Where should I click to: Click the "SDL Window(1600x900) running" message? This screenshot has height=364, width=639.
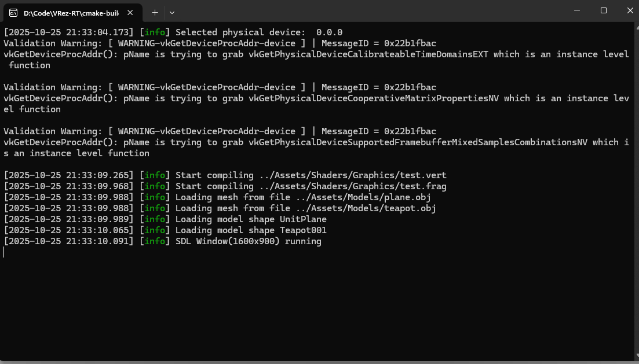pos(248,241)
